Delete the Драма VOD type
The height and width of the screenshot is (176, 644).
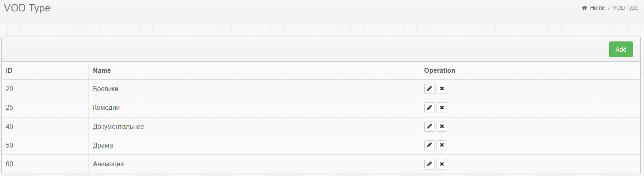[442, 145]
